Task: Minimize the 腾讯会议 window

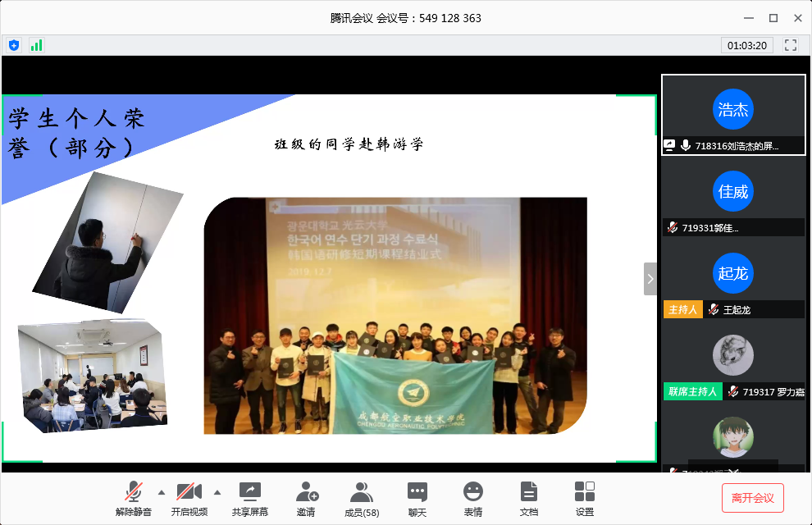Action: (749, 18)
